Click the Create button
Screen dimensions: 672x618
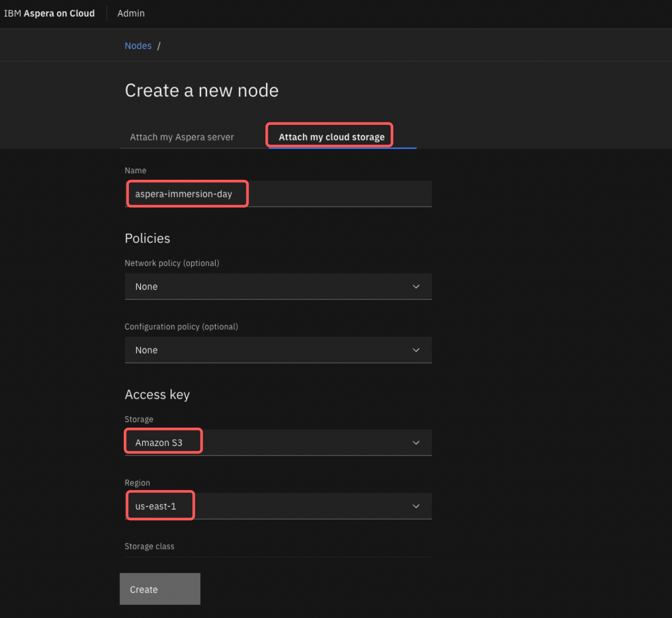[160, 589]
